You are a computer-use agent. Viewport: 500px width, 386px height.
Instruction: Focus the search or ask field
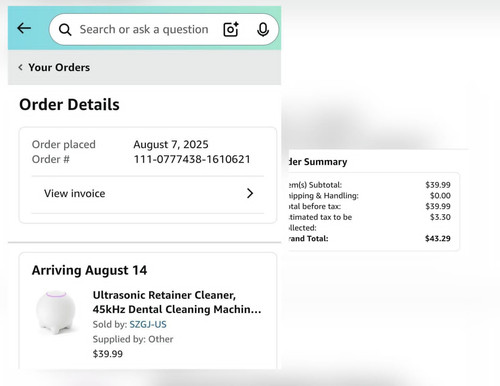click(x=144, y=29)
